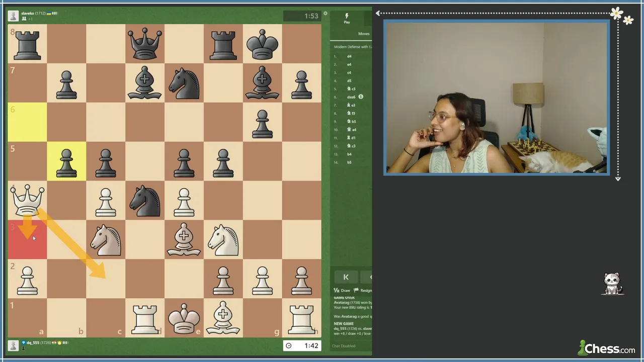Go to move 13. b4 in list

[x=349, y=154]
